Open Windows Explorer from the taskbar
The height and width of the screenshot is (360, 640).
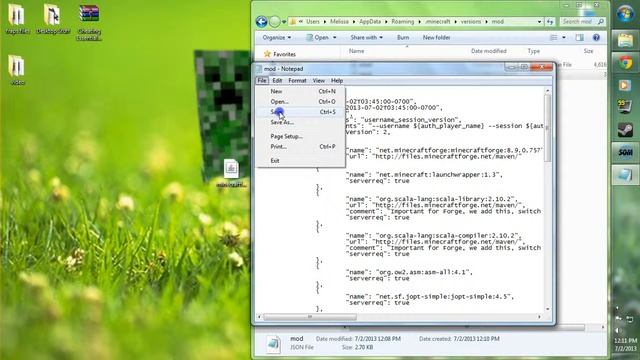pos(625,40)
